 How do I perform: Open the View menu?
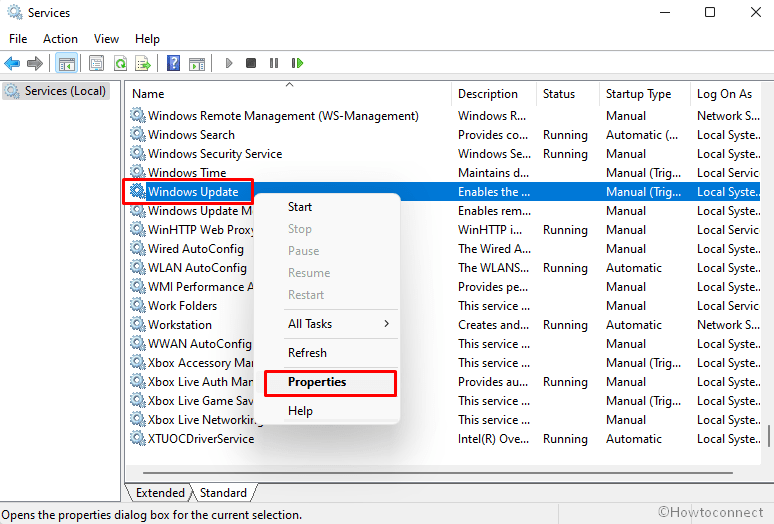point(107,39)
